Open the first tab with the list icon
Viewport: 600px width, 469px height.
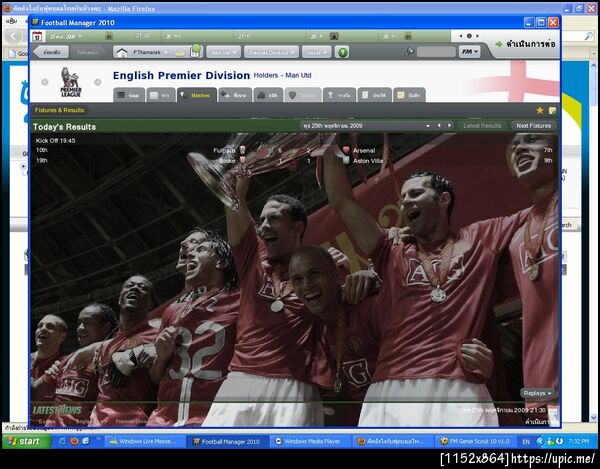(129, 95)
